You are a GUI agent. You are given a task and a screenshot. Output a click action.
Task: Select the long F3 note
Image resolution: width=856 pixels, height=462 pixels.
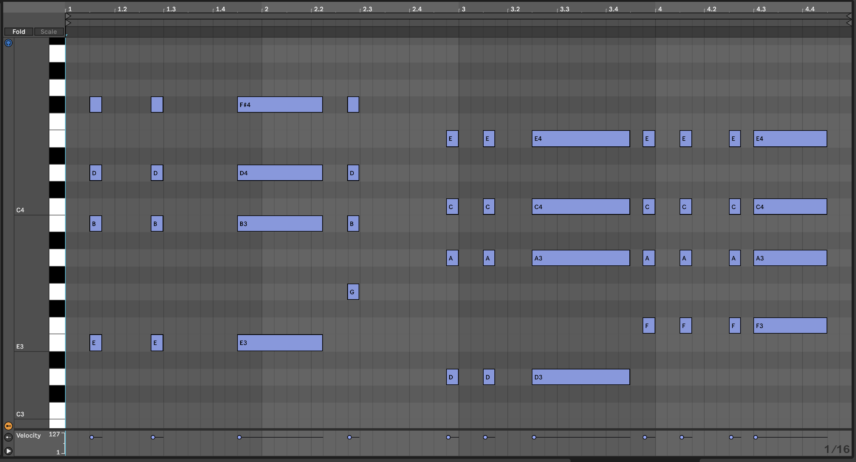tap(790, 325)
